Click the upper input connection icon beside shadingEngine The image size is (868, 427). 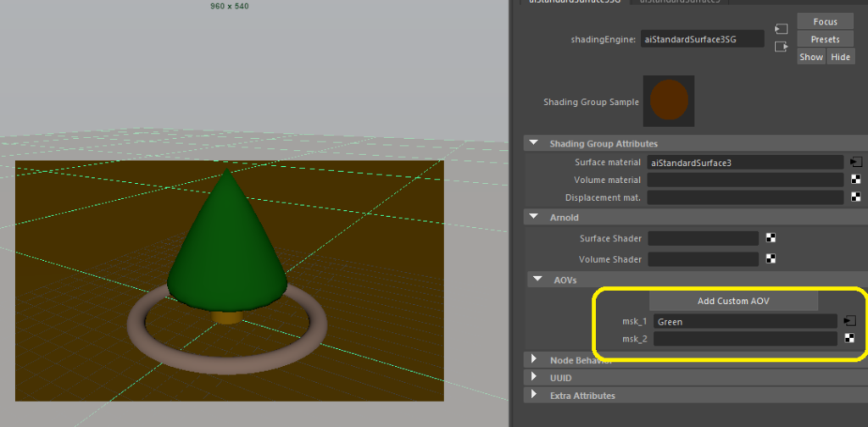[x=781, y=29]
